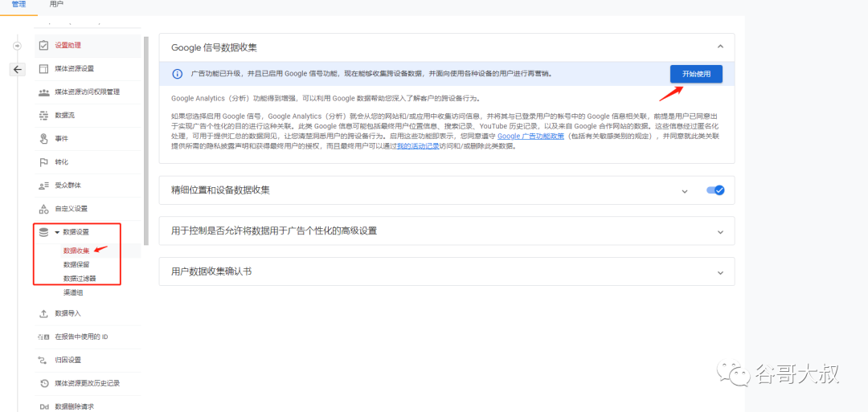Image resolution: width=868 pixels, height=412 pixels.
Task: Select 数据保留 submenu item
Action: click(x=76, y=264)
